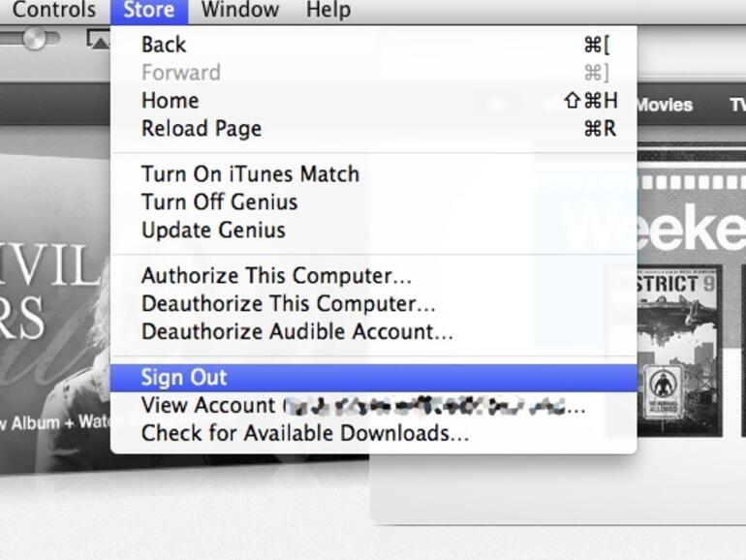Click the volume slider knob

coord(34,38)
